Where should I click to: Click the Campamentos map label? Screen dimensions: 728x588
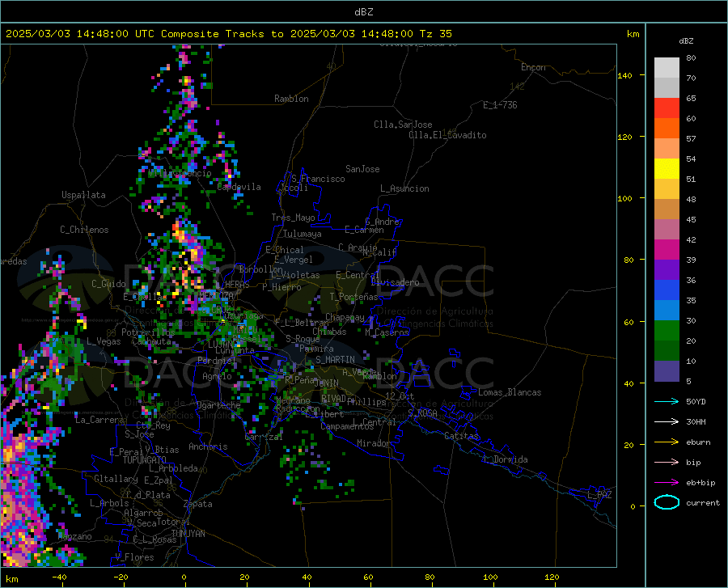tap(347, 426)
